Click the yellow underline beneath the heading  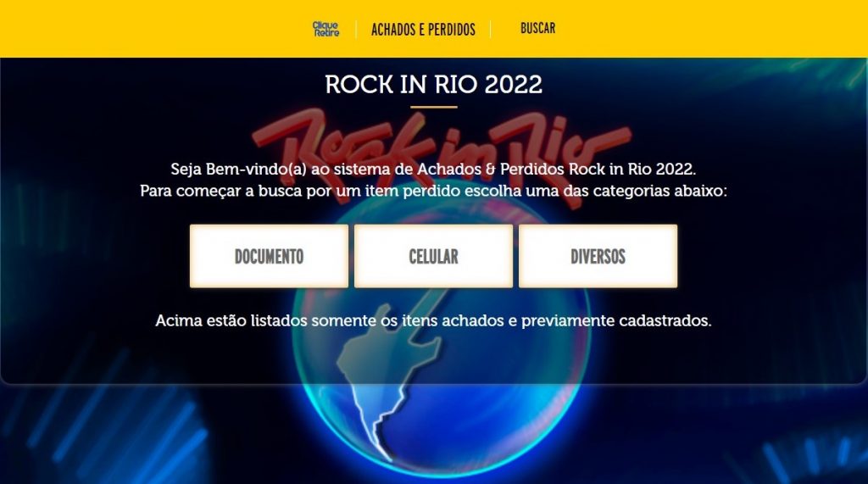pos(433,107)
